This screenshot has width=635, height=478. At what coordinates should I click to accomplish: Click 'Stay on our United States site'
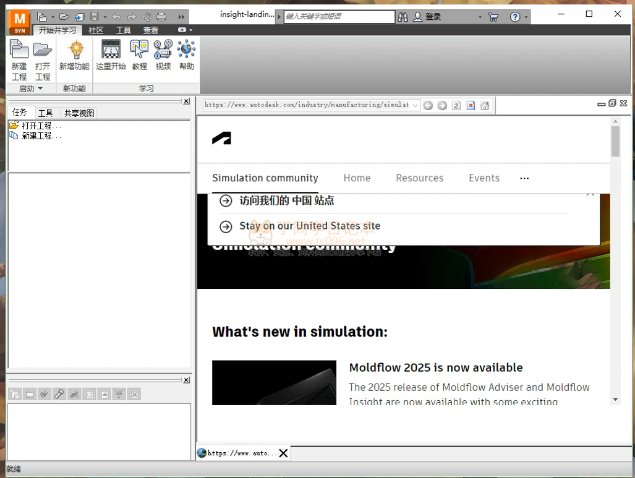pos(309,226)
